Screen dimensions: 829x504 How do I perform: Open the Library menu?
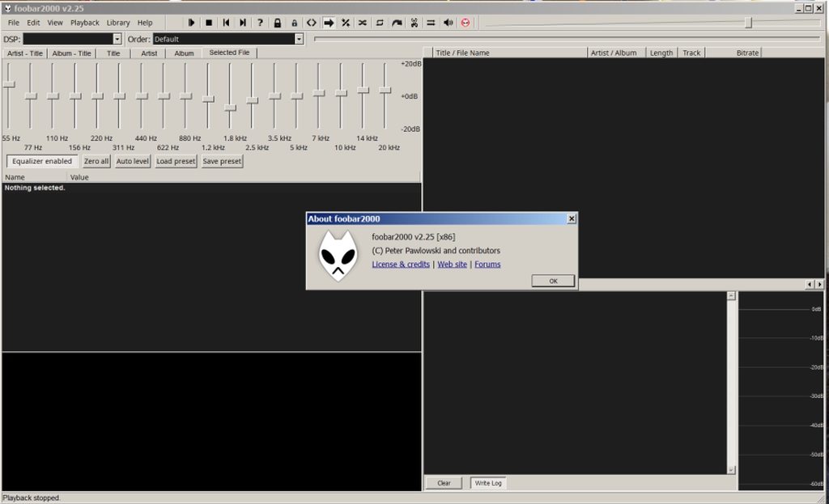[118, 23]
